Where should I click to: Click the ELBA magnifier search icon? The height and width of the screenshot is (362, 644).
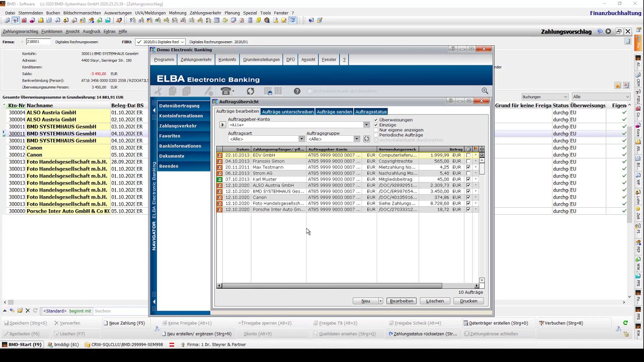click(485, 91)
